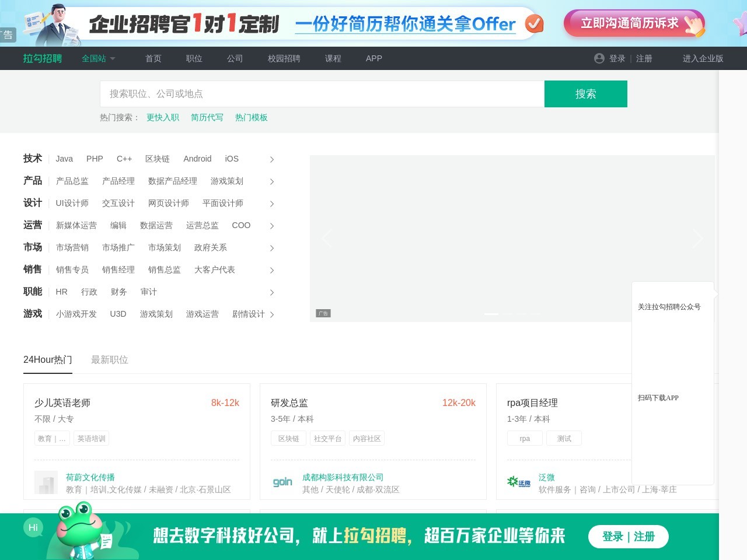Select the Android category link
This screenshot has height=560, width=747.
[x=197, y=159]
